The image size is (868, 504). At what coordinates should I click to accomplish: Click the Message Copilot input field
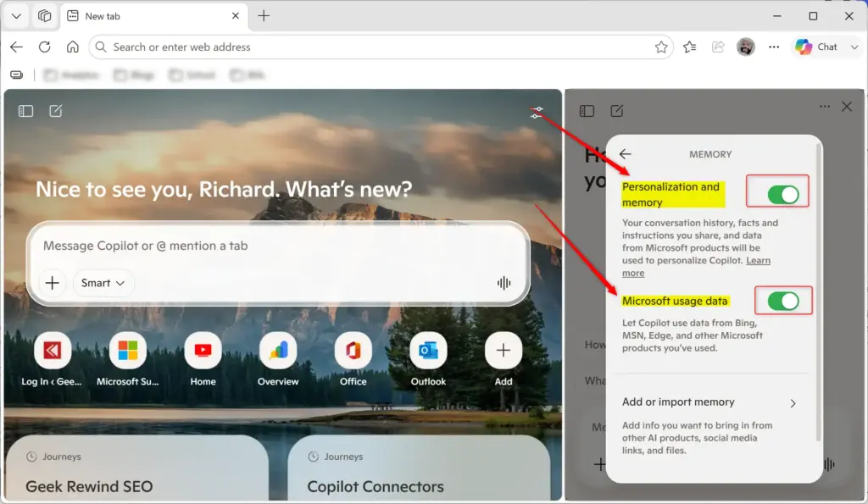pyautogui.click(x=277, y=246)
